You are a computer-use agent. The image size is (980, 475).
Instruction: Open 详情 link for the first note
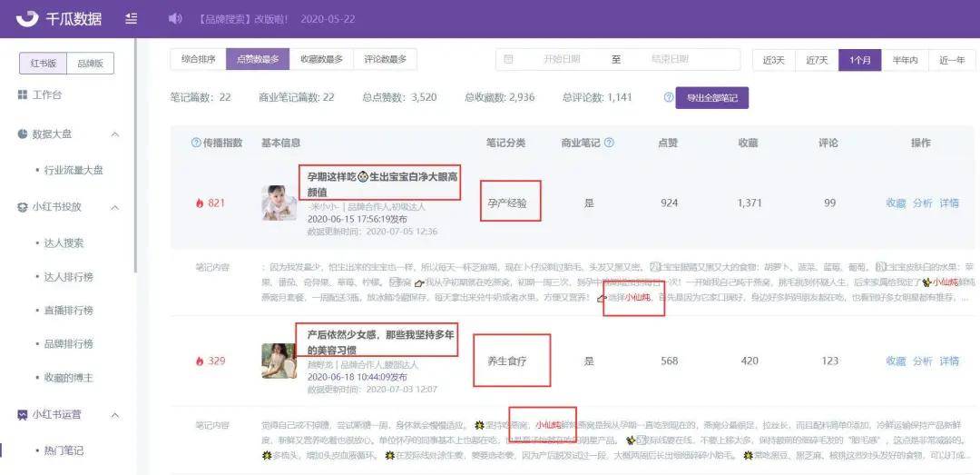tap(949, 203)
